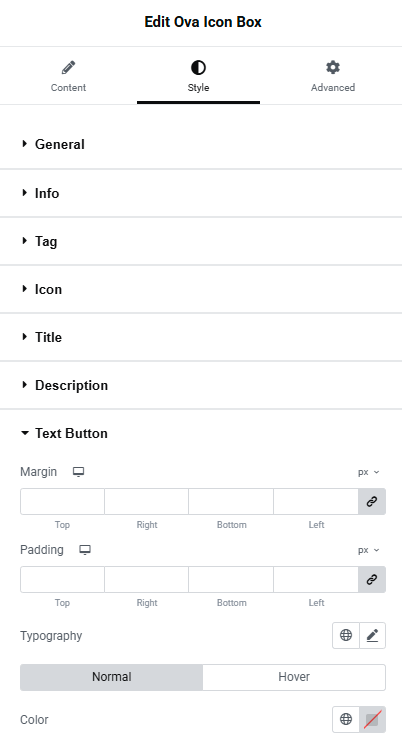Open the Color picker swatch
This screenshot has height=753, width=402.
372,719
